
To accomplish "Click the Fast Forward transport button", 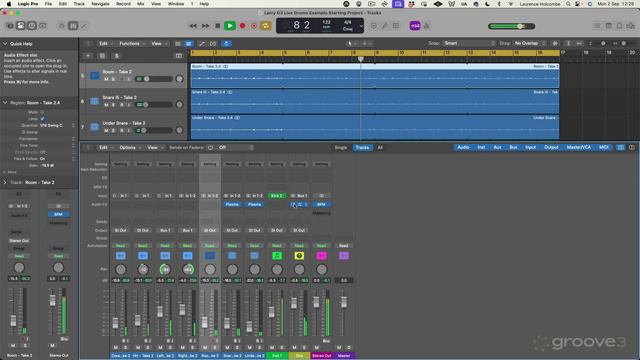I will [x=205, y=26].
